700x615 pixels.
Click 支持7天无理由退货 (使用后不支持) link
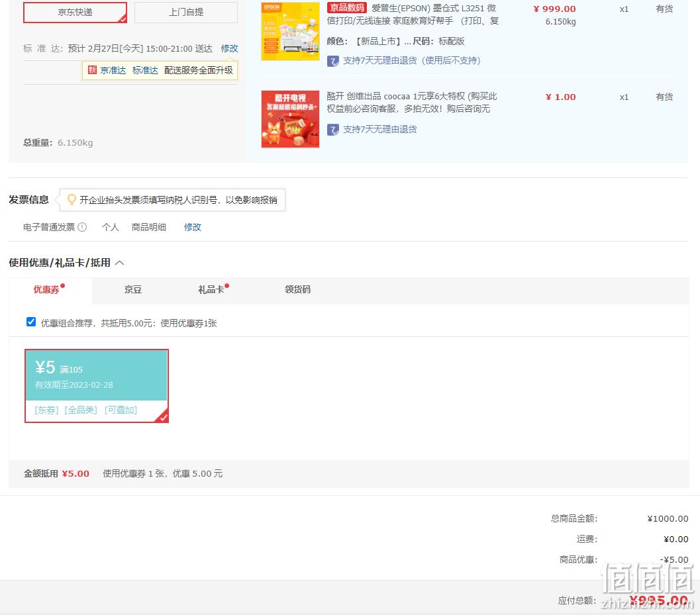coord(412,61)
